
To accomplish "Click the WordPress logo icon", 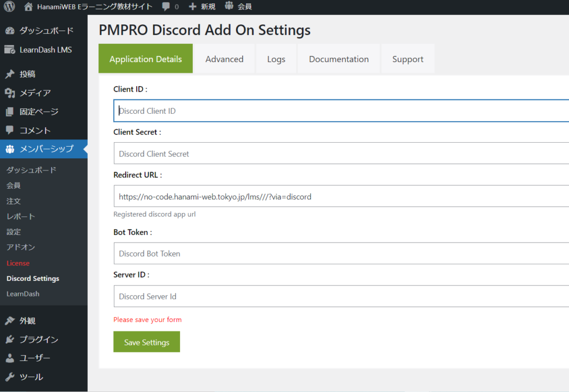I will pyautogui.click(x=9, y=6).
